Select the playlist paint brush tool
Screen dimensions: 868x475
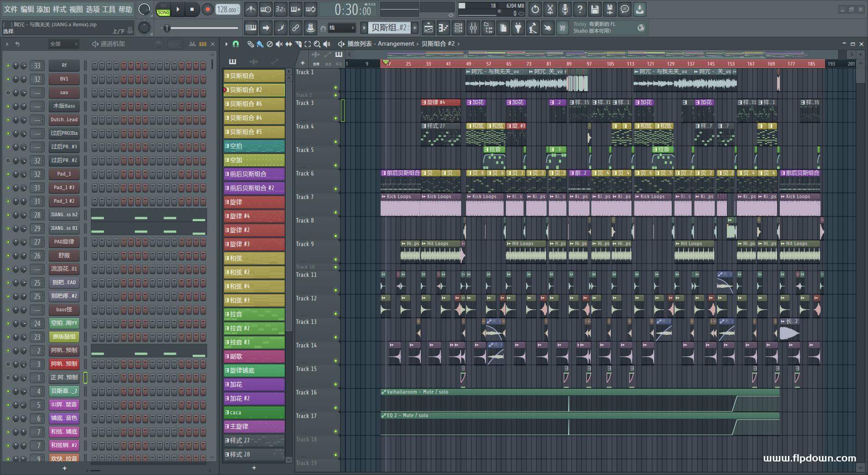click(x=260, y=44)
